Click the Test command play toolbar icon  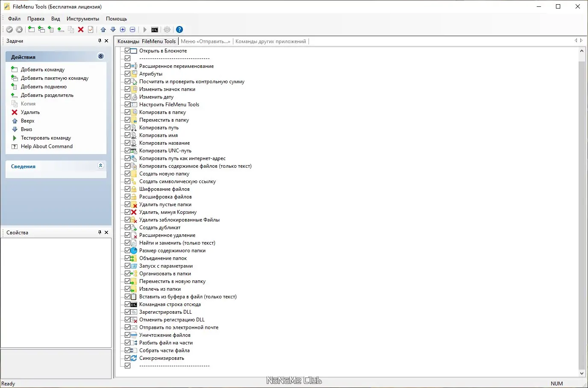[145, 29]
